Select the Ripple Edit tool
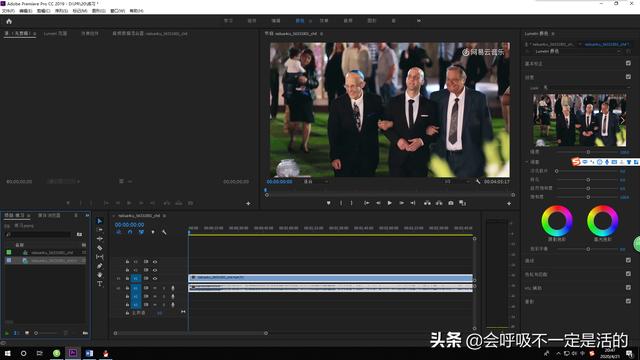Image resolution: width=640 pixels, height=360 pixels. (x=100, y=239)
